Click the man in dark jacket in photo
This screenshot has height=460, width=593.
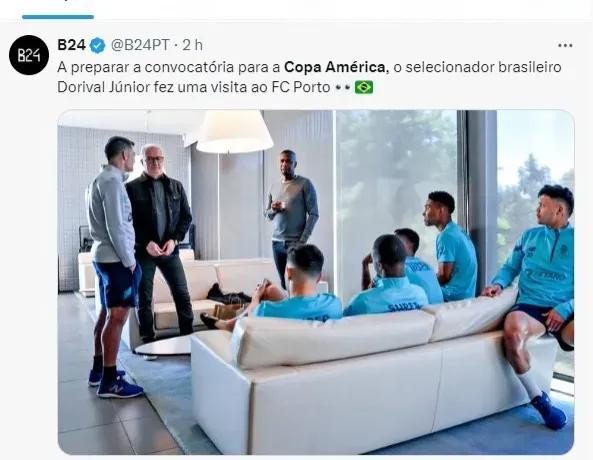(x=161, y=242)
